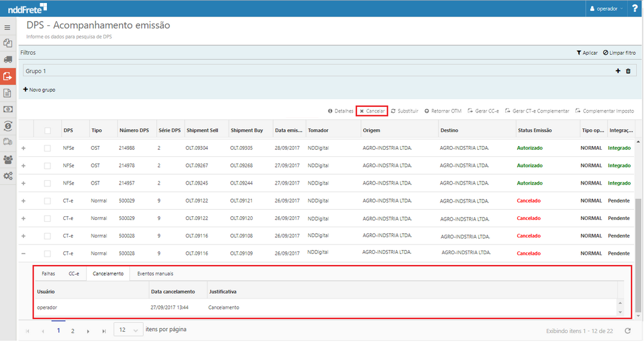Toggle the select-all checkbox in header
The height and width of the screenshot is (357, 644).
pyautogui.click(x=48, y=130)
